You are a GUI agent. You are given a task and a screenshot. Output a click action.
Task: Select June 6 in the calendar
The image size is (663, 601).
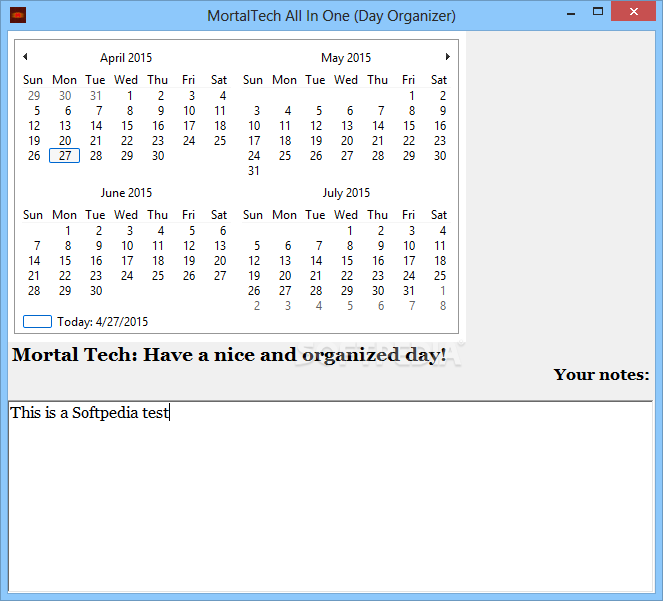(x=223, y=231)
